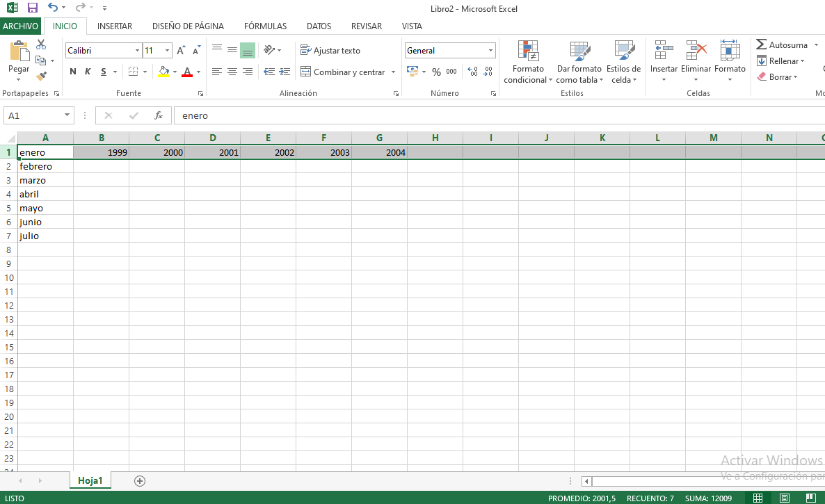Apply percent style format

pyautogui.click(x=436, y=72)
